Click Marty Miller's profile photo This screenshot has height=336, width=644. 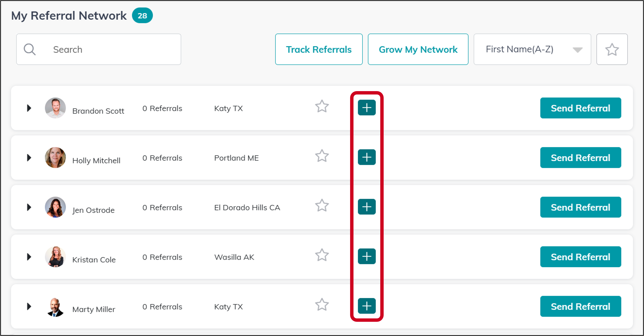[x=55, y=307]
